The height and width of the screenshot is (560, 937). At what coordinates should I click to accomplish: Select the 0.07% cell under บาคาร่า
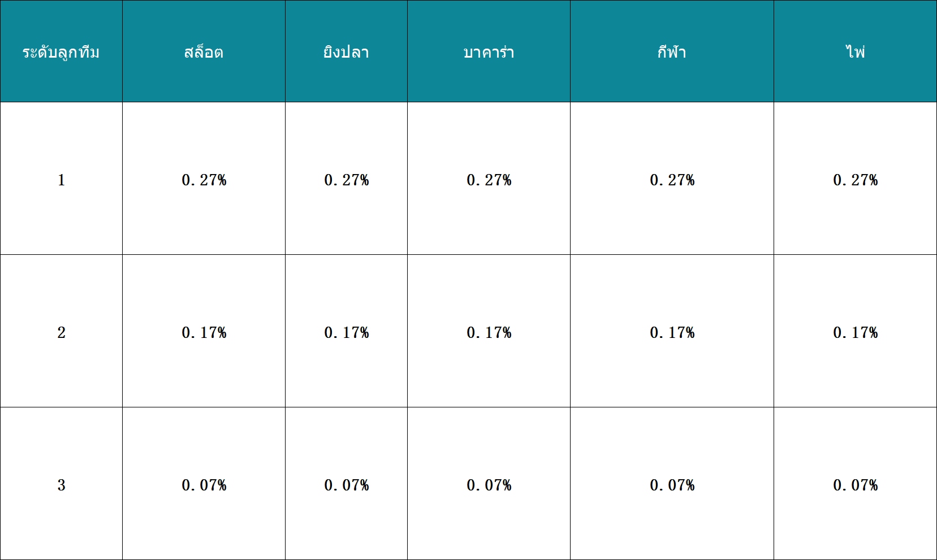tap(489, 484)
